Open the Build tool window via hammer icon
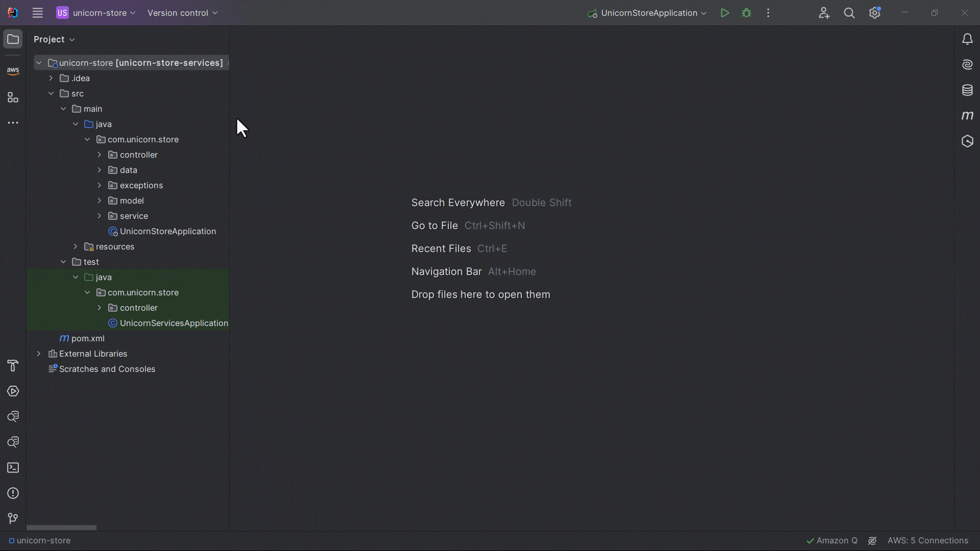The height and width of the screenshot is (551, 980). (13, 366)
